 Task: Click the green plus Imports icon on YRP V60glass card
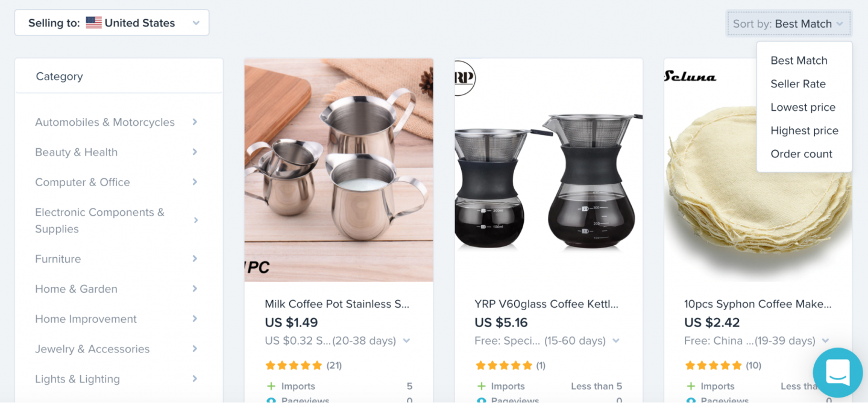click(480, 386)
